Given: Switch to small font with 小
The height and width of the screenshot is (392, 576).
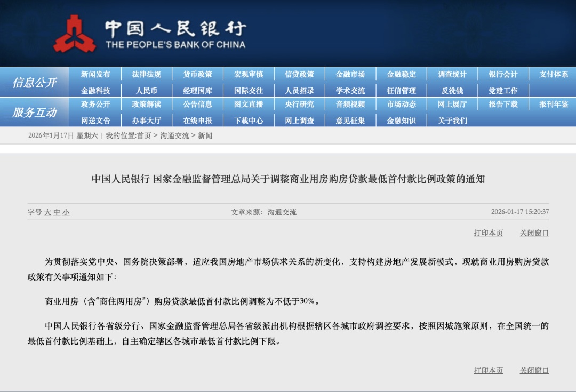Looking at the screenshot, I should pos(65,211).
